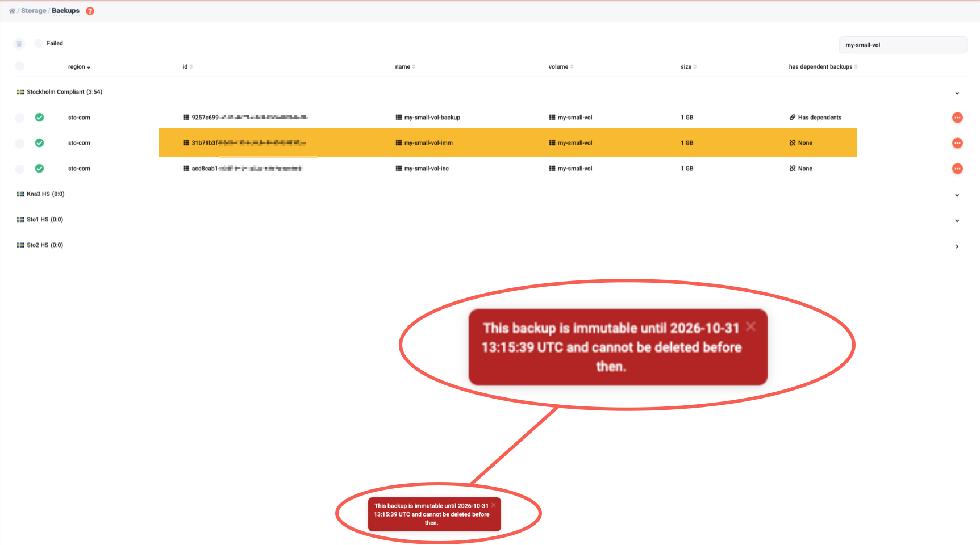Image resolution: width=980 pixels, height=545 pixels.
Task: Click the Has dependents label text
Action: [820, 118]
